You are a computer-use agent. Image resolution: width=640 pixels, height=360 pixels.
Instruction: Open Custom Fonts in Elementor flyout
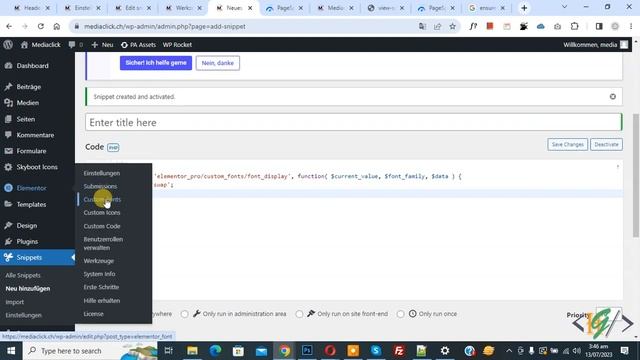pos(102,200)
